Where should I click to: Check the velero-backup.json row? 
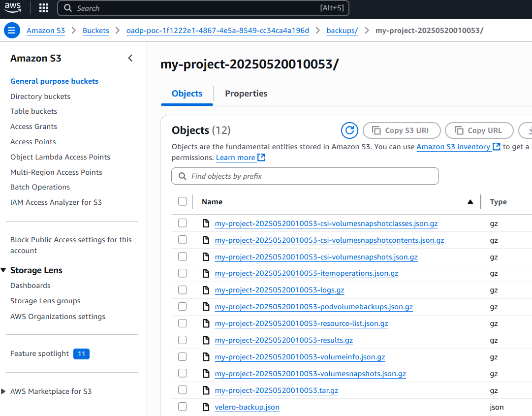[183, 407]
